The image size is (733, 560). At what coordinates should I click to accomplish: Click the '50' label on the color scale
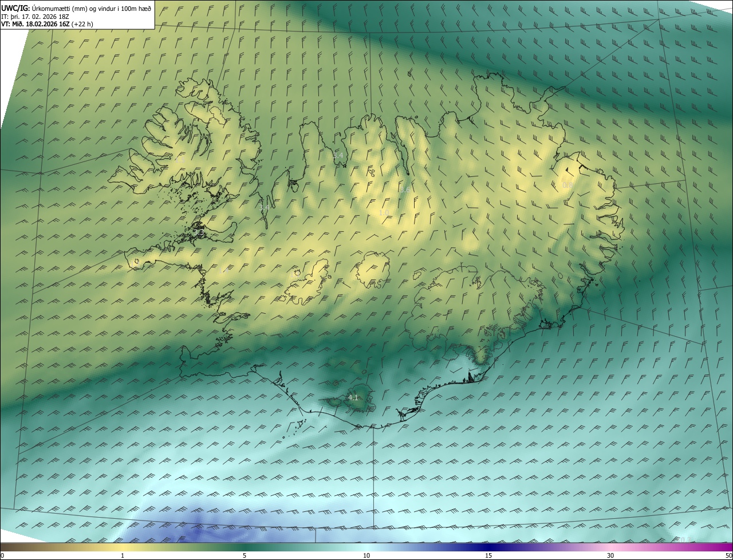pos(728,556)
